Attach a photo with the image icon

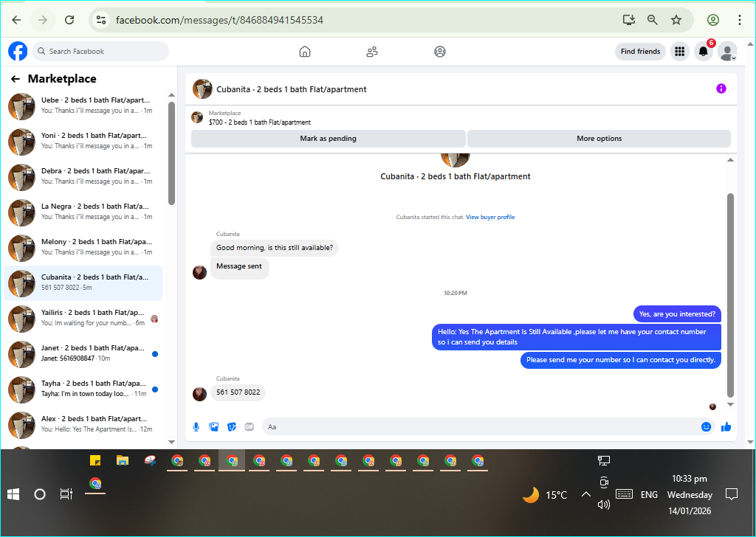pos(213,426)
